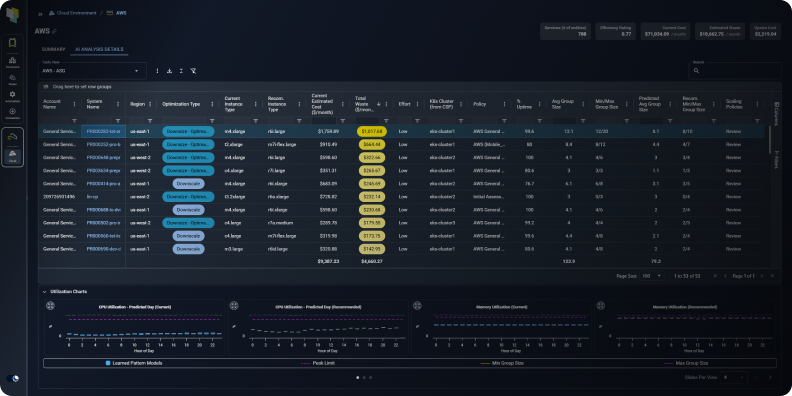Select the AI ANALYSIS DETAILS tab

pyautogui.click(x=99, y=50)
